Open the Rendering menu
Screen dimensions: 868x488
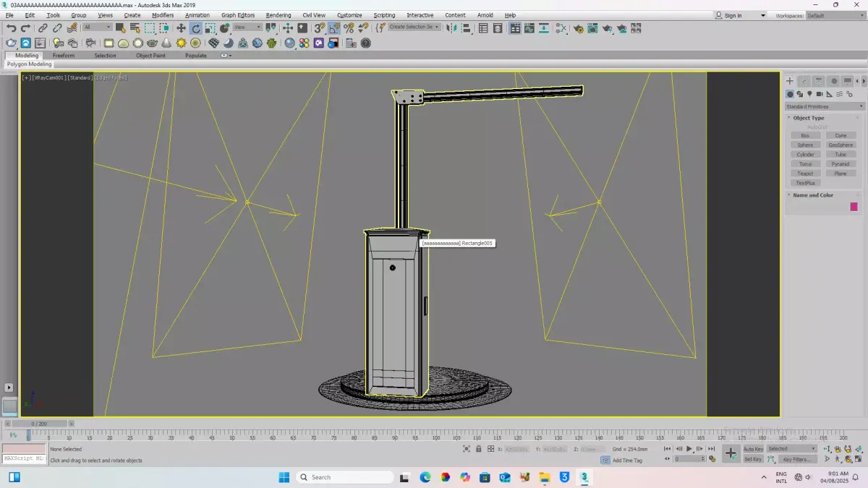pyautogui.click(x=278, y=15)
